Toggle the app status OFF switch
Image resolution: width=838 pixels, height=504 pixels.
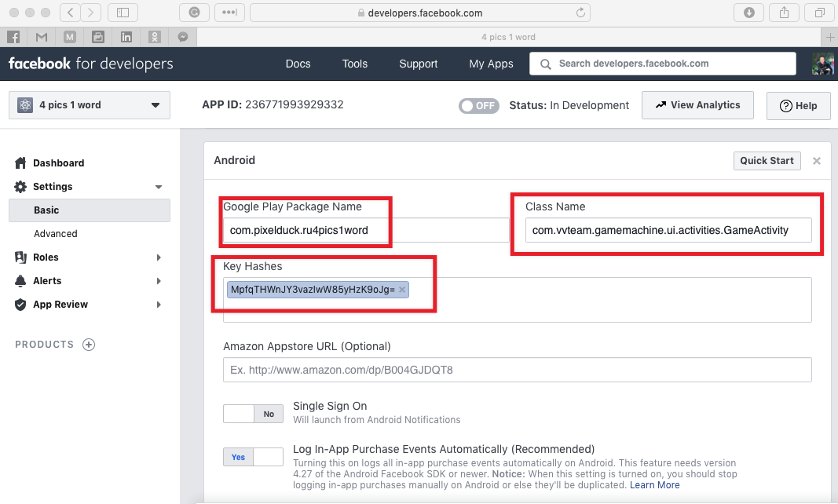[x=479, y=106]
